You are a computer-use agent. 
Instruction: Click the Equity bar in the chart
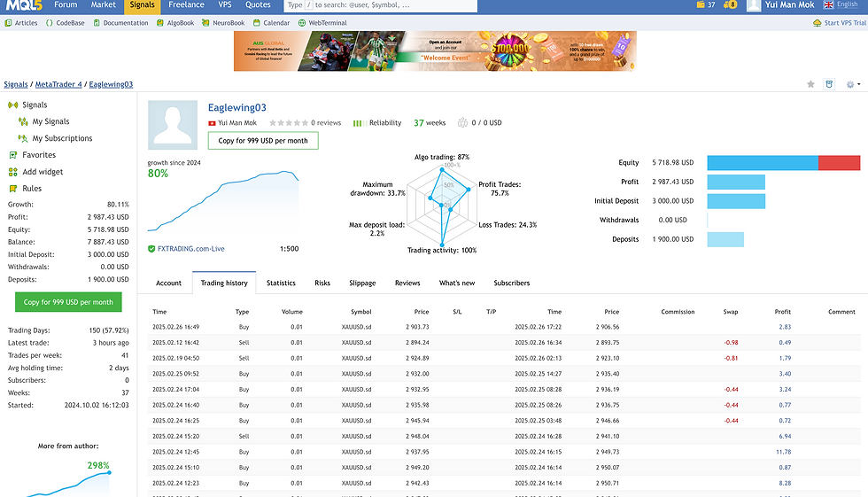pyautogui.click(x=783, y=163)
